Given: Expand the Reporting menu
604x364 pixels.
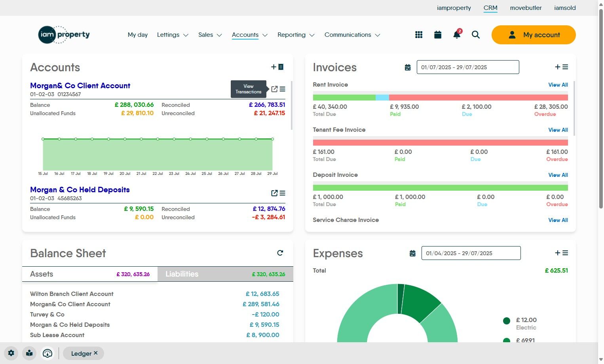Looking at the screenshot, I should pyautogui.click(x=296, y=35).
